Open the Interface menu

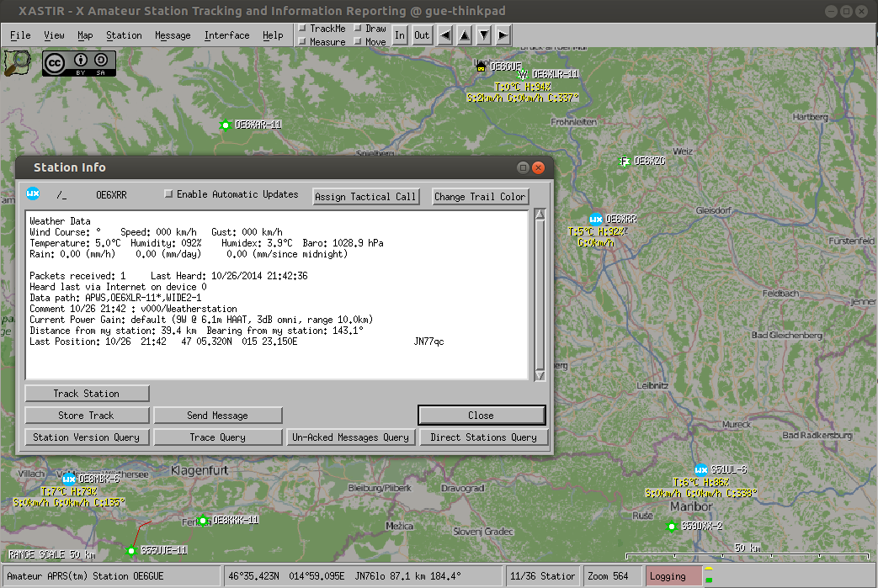[x=226, y=35]
